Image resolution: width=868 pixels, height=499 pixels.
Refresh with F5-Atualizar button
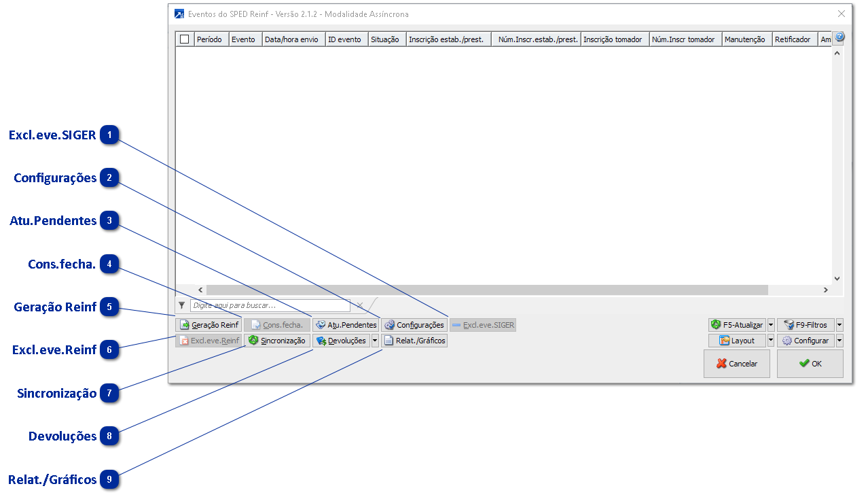point(738,325)
